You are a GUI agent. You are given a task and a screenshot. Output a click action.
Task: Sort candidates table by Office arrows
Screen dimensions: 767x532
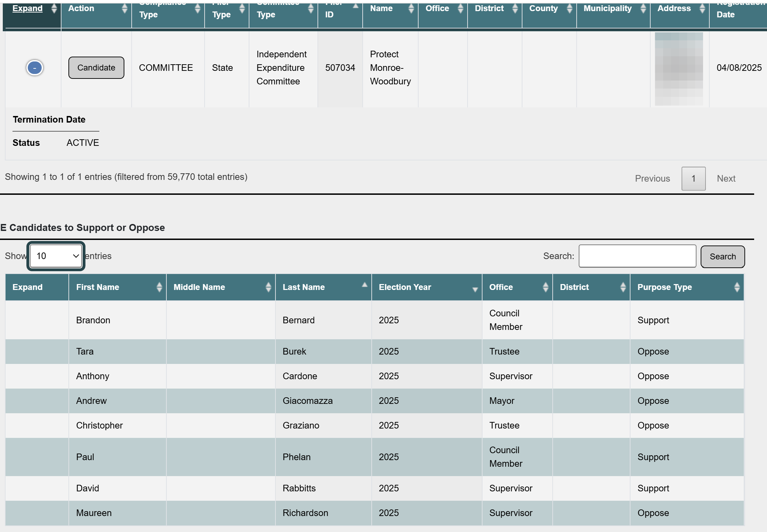click(545, 287)
